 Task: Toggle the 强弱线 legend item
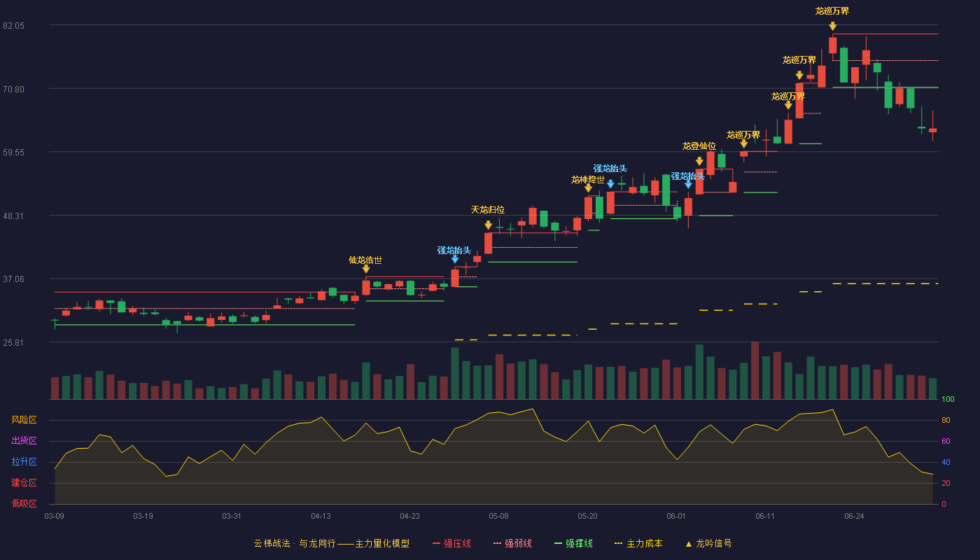click(x=512, y=543)
